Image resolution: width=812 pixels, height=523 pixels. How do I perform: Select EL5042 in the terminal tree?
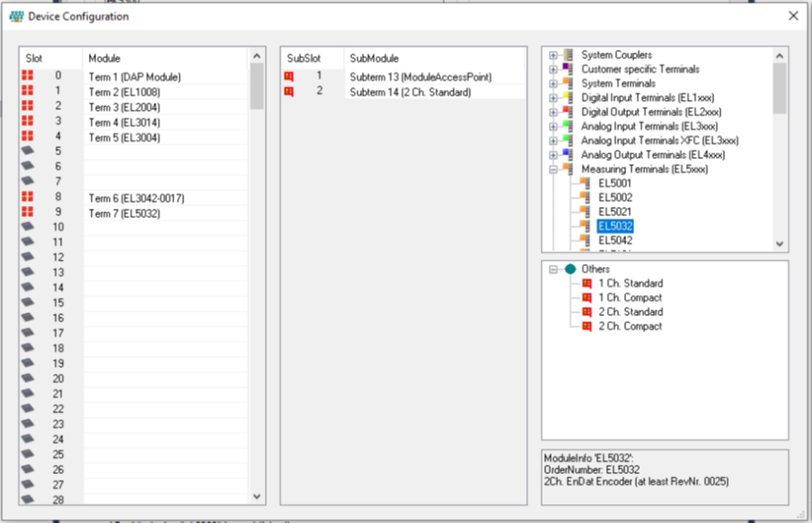tap(616, 242)
